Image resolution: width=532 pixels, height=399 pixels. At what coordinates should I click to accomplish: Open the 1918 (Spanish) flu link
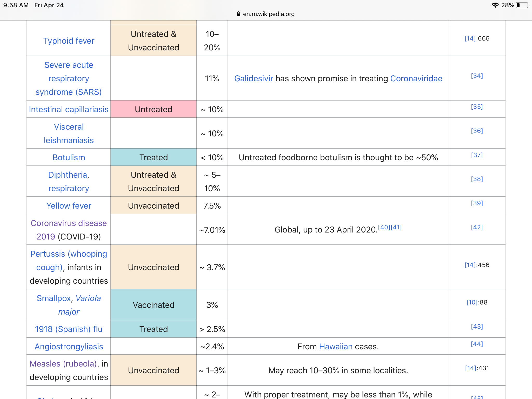coord(69,329)
